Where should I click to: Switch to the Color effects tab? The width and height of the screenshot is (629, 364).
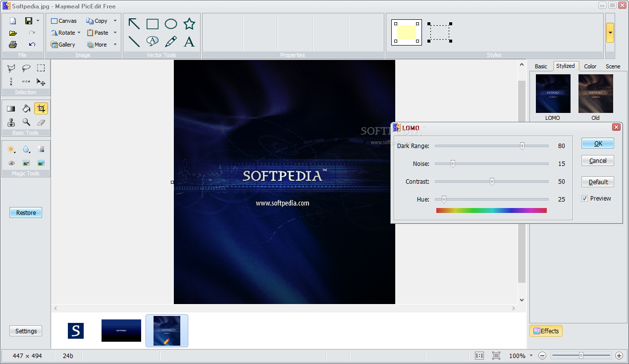[590, 66]
